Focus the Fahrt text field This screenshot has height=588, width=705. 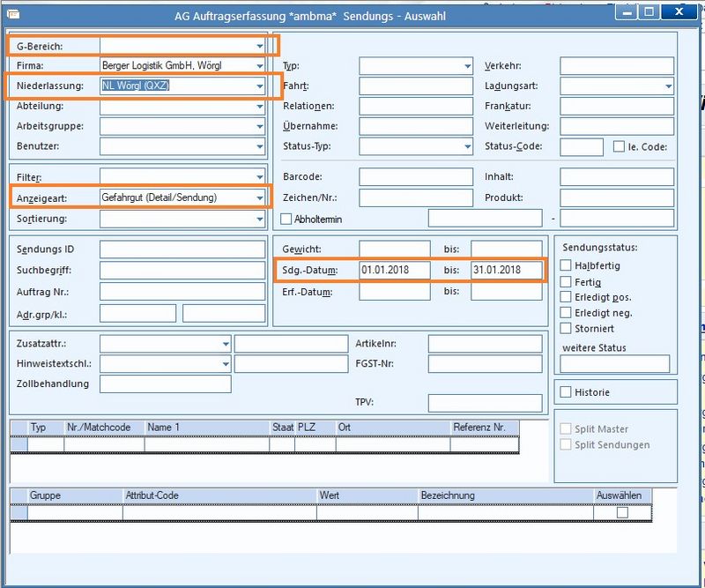416,86
